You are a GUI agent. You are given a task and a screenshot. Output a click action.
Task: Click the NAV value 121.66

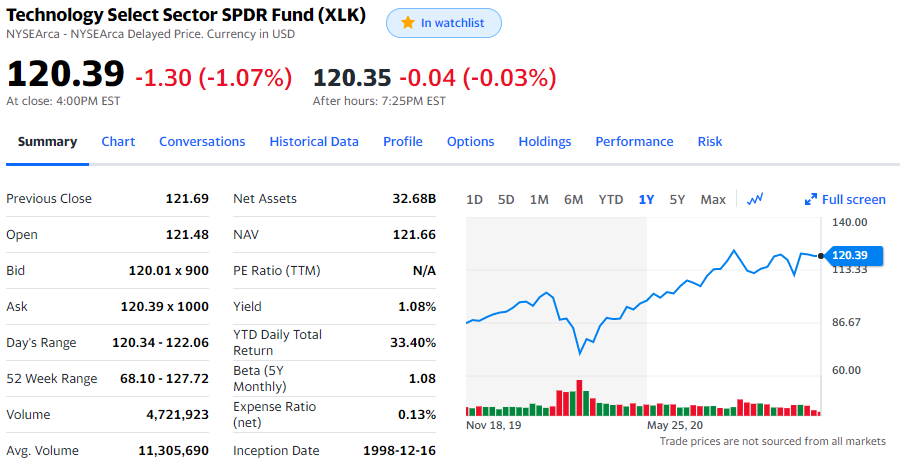tap(414, 234)
